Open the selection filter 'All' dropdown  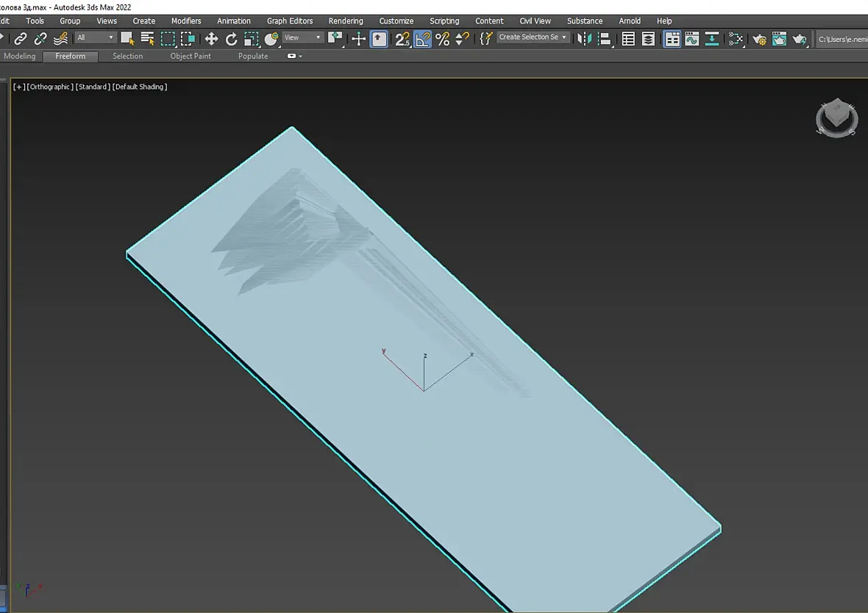point(96,37)
